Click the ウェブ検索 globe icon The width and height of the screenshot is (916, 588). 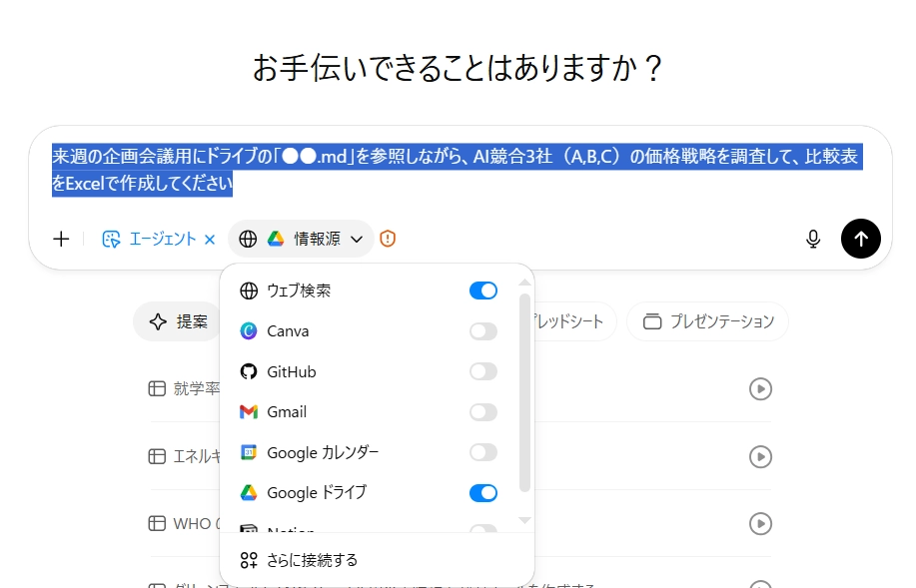(249, 291)
